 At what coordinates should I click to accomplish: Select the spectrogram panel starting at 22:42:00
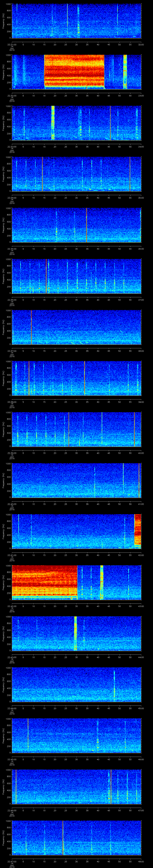point(77,582)
